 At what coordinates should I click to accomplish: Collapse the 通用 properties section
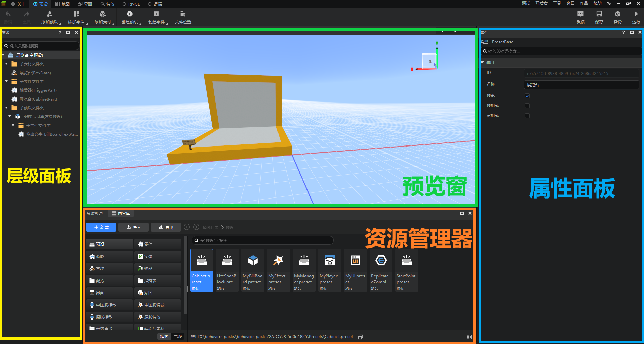(x=482, y=62)
